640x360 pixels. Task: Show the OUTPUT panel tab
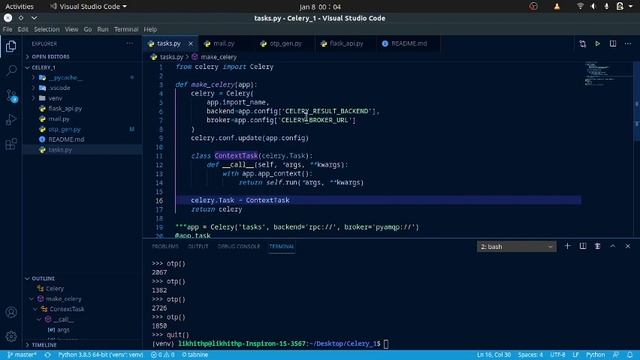(198, 247)
